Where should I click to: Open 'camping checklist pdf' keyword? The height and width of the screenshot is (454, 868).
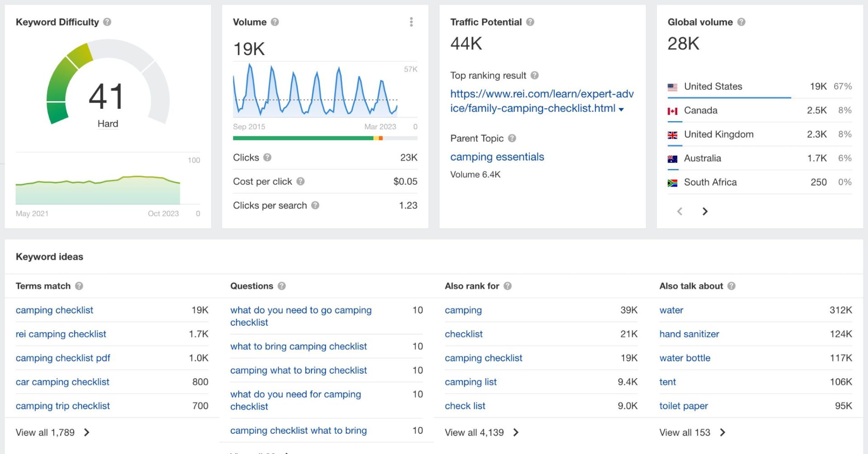click(x=63, y=358)
